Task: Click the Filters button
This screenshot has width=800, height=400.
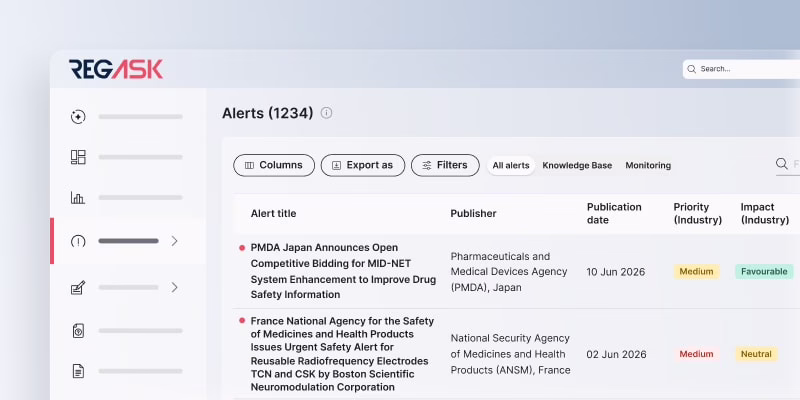Action: [x=445, y=165]
